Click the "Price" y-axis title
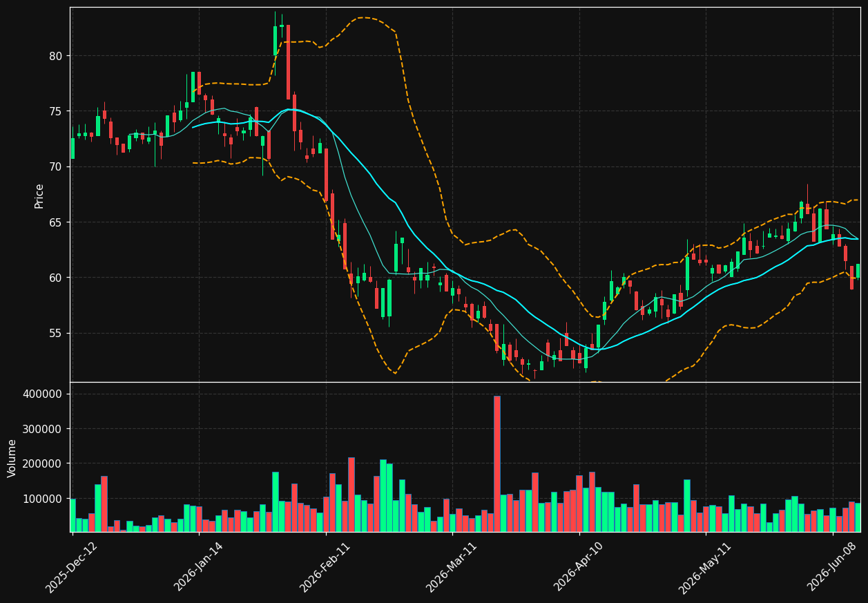Image resolution: width=868 pixels, height=603 pixels. [x=39, y=195]
